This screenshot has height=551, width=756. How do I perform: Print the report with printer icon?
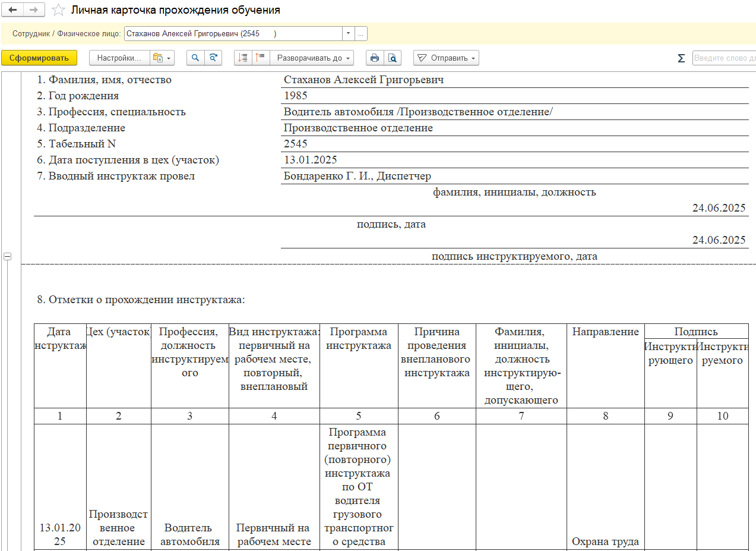tap(375, 58)
